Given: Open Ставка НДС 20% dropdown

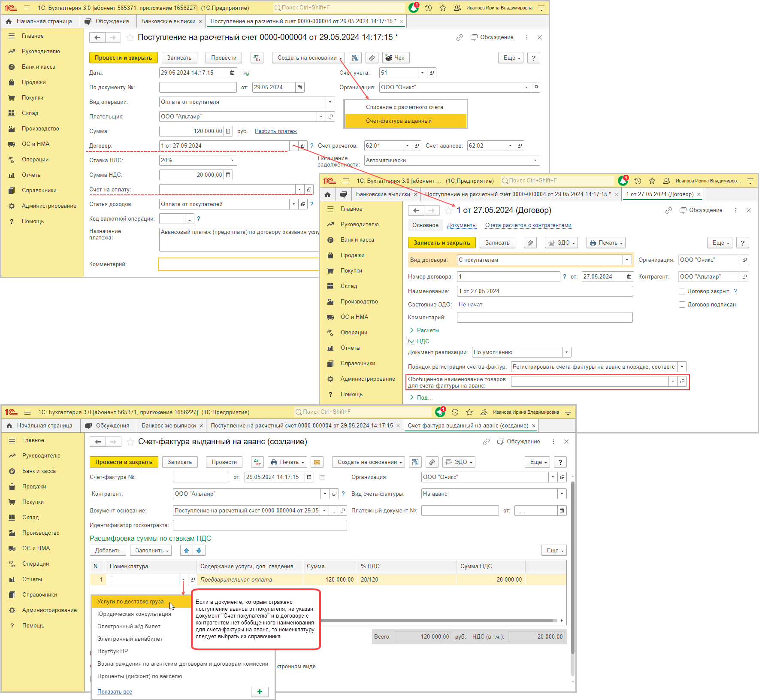Looking at the screenshot, I should [232, 161].
